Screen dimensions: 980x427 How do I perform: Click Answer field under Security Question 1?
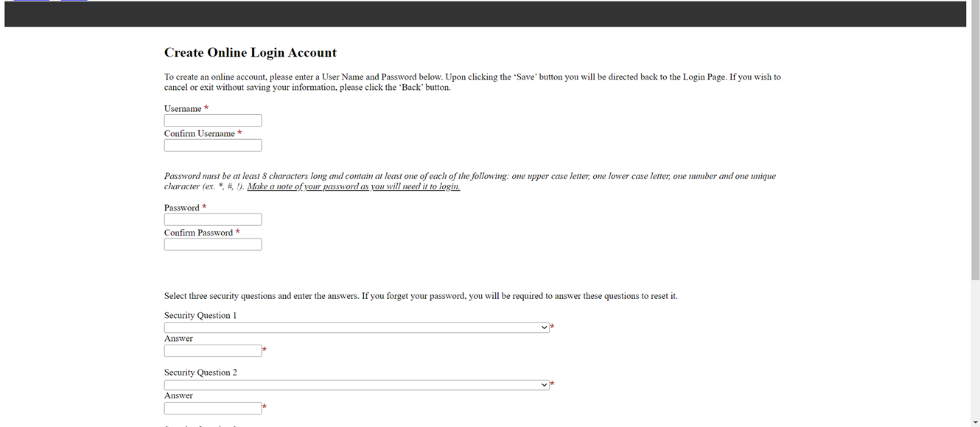pos(212,351)
